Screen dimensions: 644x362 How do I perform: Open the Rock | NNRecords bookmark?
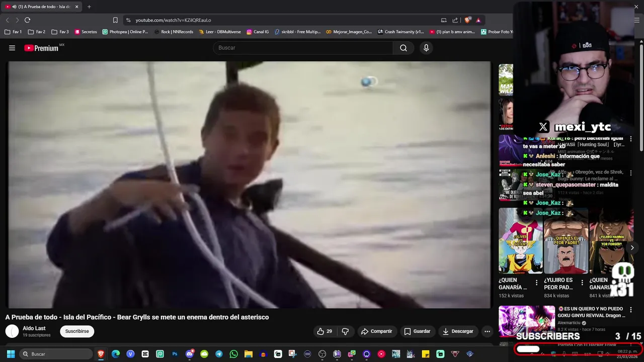click(x=174, y=32)
